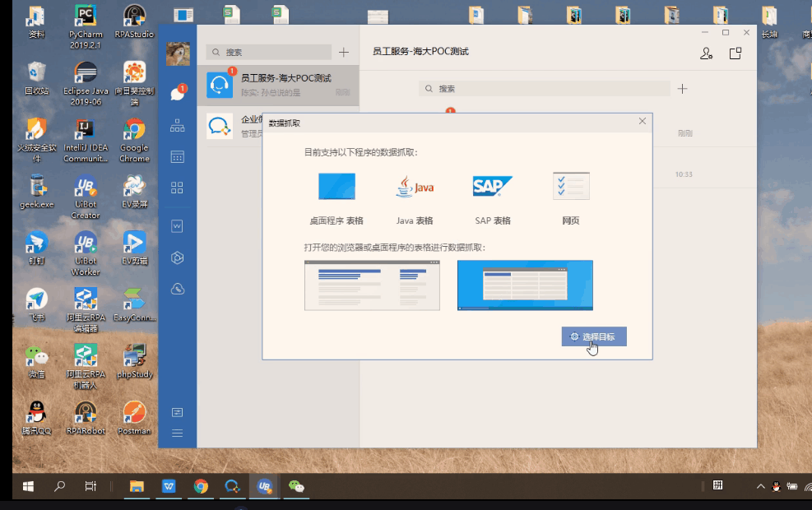The width and height of the screenshot is (812, 510).
Task: Select the Java 表格 icon
Action: (x=415, y=187)
